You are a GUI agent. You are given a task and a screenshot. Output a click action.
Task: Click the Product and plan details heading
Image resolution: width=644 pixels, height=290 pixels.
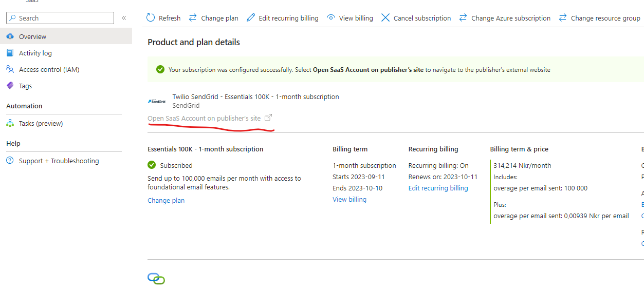[194, 42]
